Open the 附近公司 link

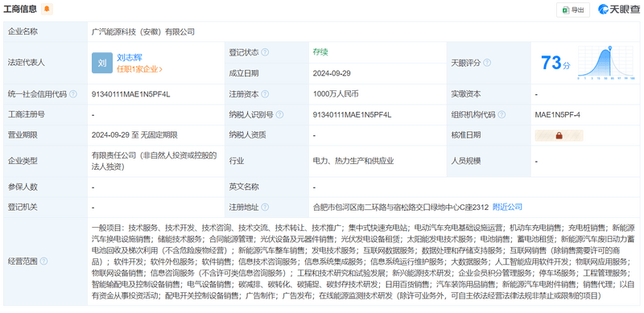(507, 207)
